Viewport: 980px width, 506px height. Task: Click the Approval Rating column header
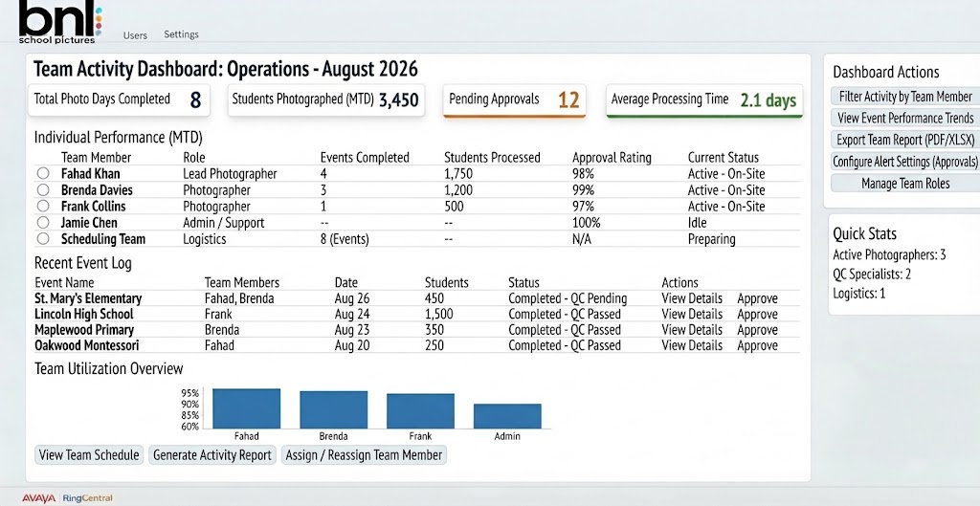pyautogui.click(x=612, y=158)
